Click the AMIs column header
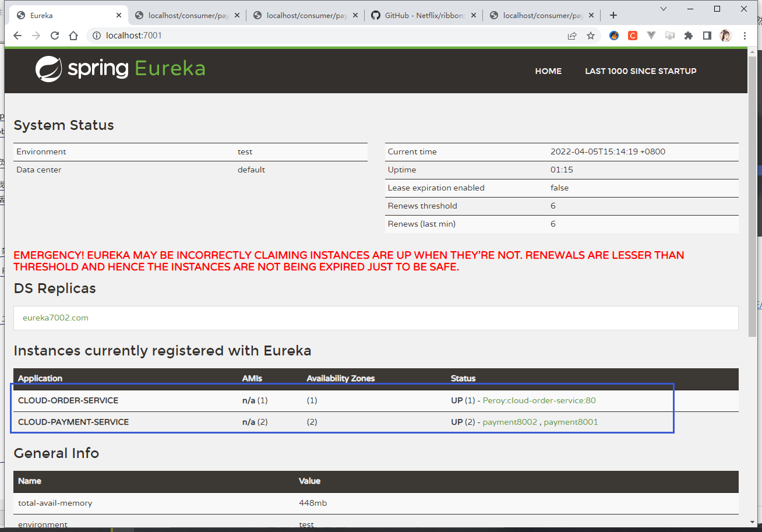 pyautogui.click(x=252, y=378)
